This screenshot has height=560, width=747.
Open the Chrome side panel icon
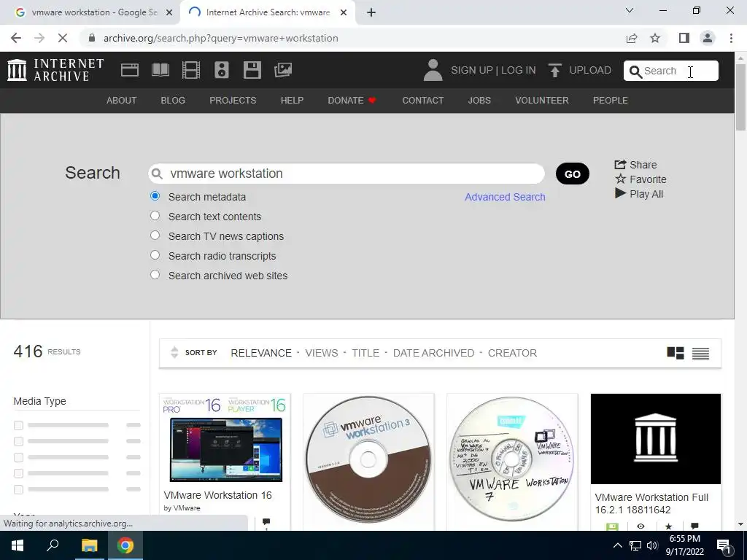pos(684,38)
